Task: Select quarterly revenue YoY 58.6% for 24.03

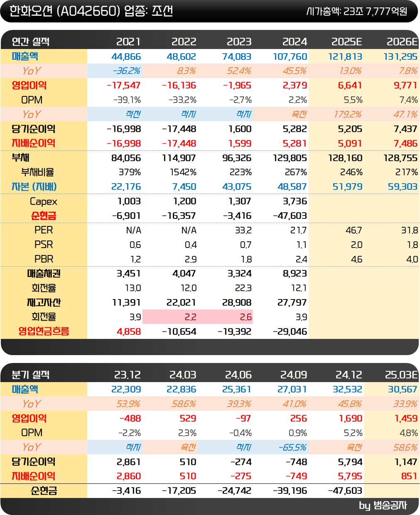Action: point(184,404)
